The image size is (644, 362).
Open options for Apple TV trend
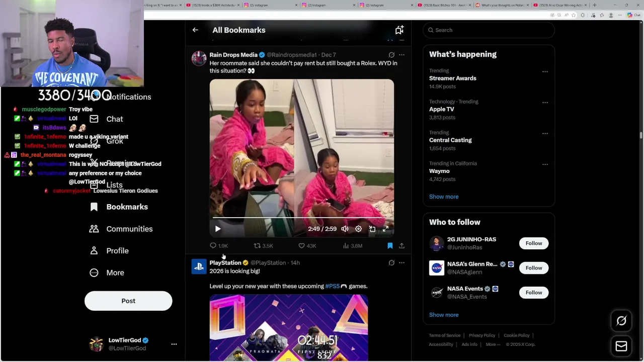coord(545,103)
